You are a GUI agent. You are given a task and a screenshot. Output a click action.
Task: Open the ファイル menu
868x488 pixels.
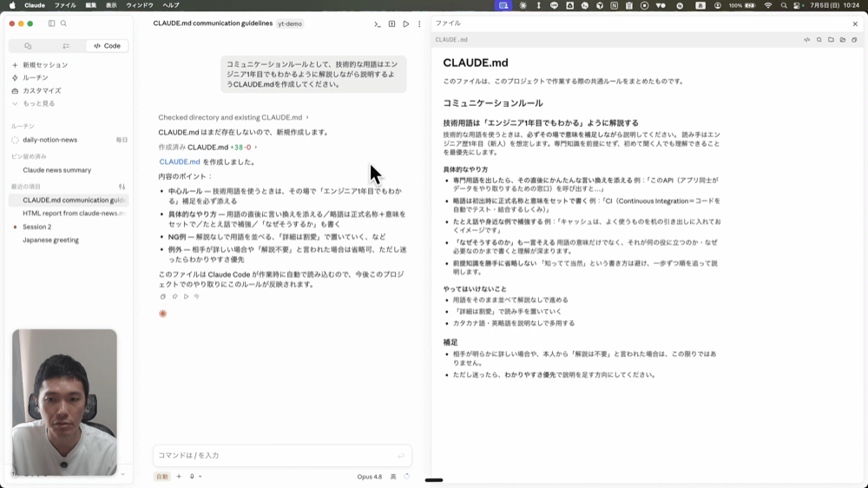pos(65,5)
